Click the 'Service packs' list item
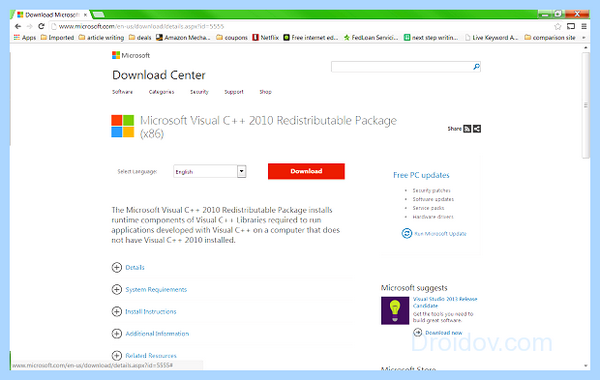The height and width of the screenshot is (380, 600). 428,208
